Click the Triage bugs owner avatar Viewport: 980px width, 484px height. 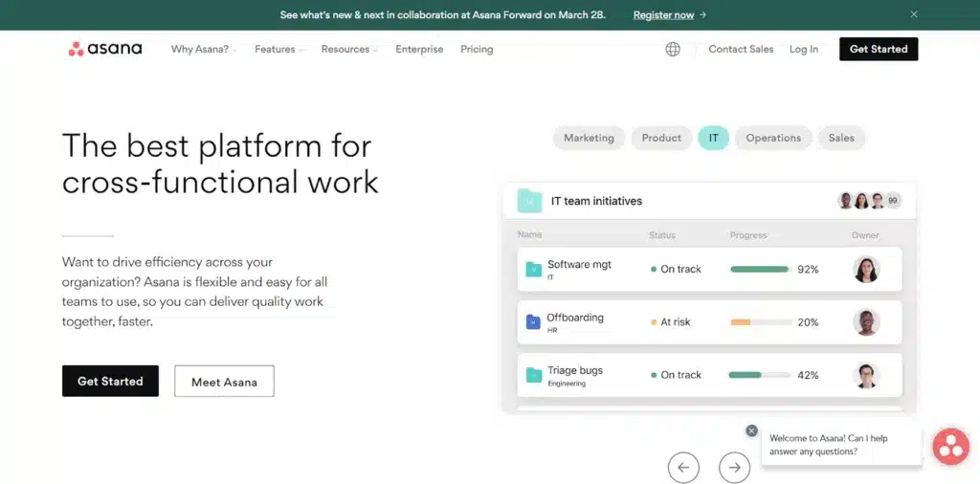(x=866, y=375)
